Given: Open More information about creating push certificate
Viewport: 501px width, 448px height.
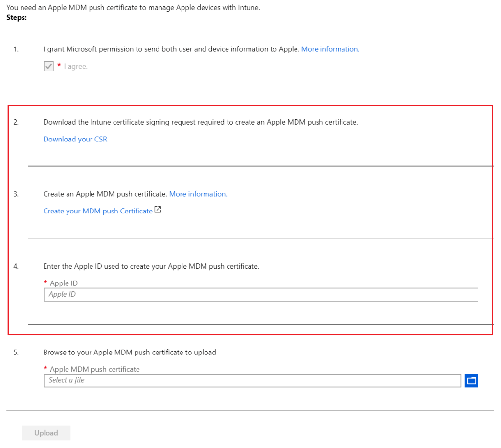Looking at the screenshot, I should pyautogui.click(x=198, y=194).
